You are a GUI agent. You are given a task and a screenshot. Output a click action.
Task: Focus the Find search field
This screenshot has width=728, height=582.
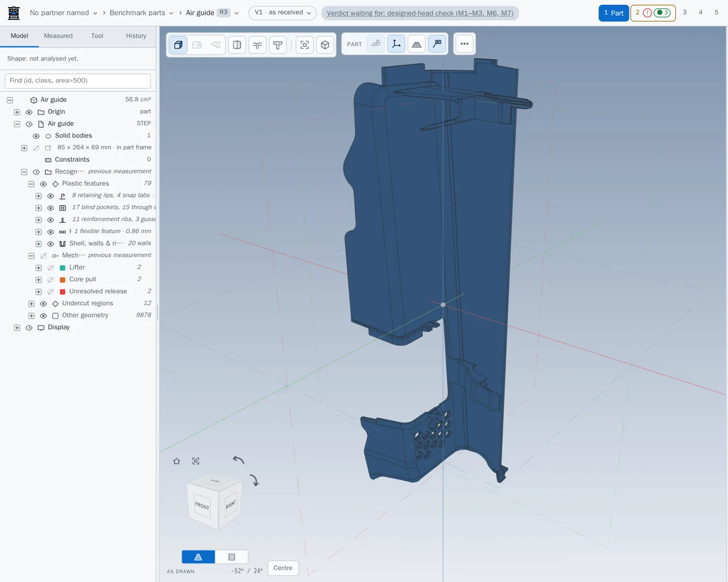pyautogui.click(x=78, y=81)
